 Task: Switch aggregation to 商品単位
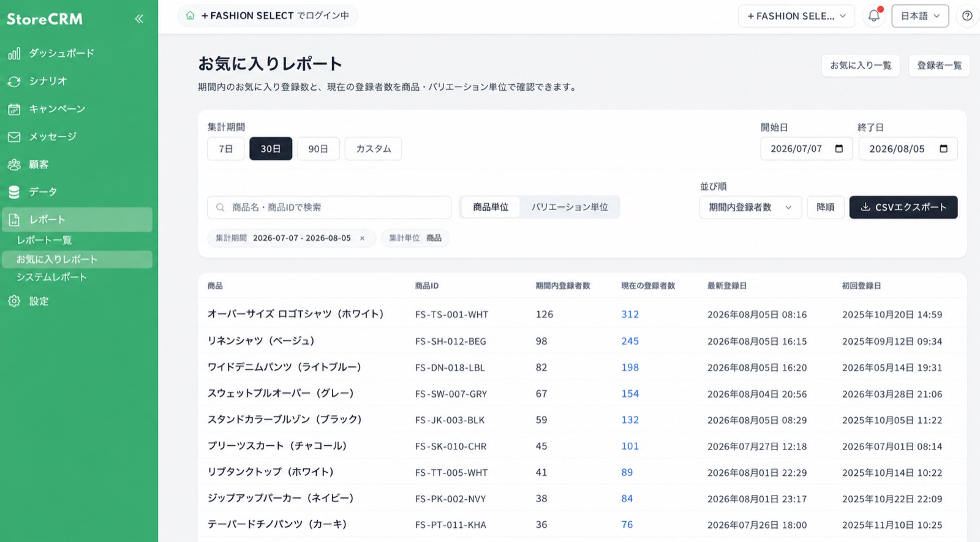tap(491, 207)
